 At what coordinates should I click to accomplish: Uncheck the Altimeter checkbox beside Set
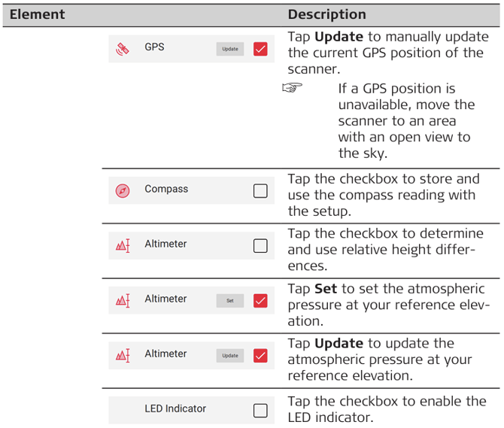point(260,300)
